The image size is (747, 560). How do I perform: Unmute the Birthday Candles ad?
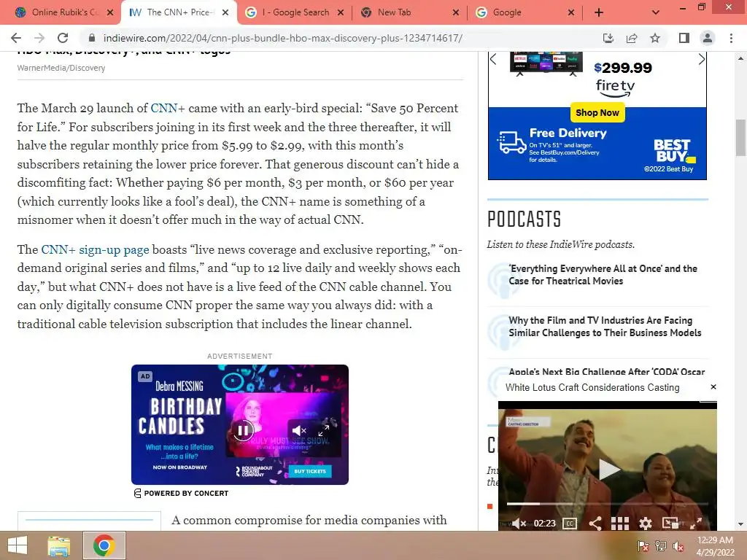(x=299, y=431)
